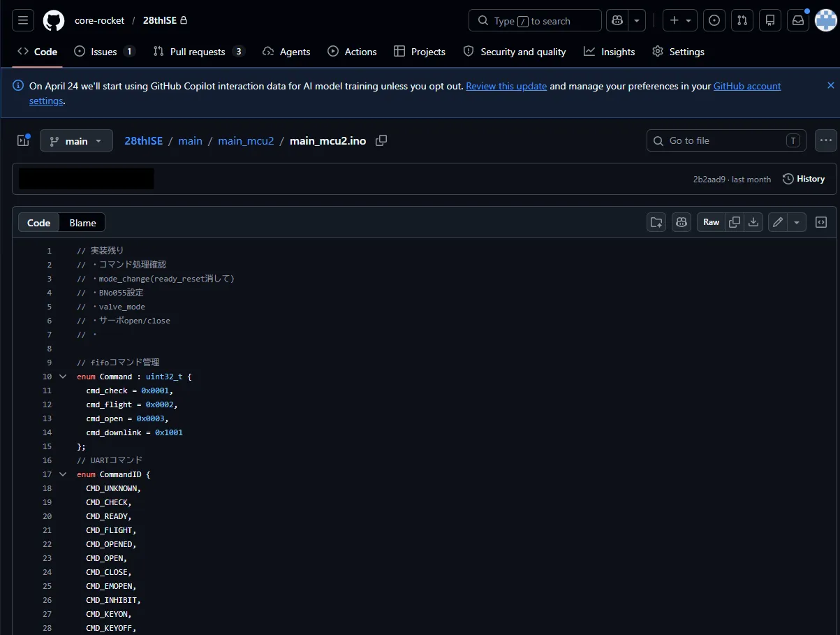This screenshot has width=840, height=635.
Task: Switch to Blame view
Action: click(x=82, y=223)
